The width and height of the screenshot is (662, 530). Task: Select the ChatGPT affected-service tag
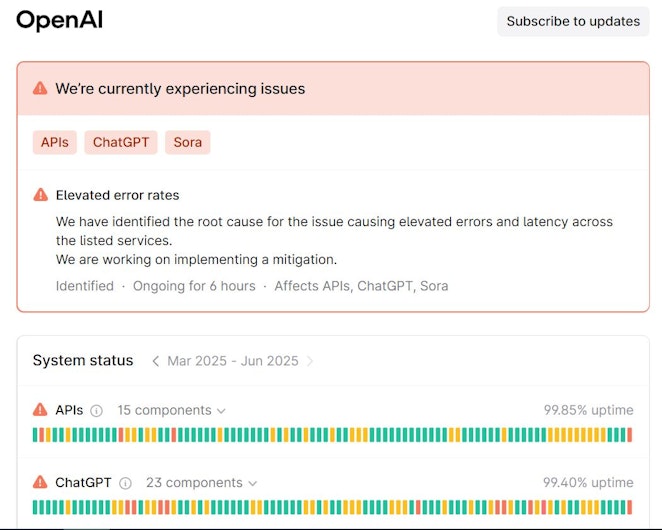coord(121,142)
